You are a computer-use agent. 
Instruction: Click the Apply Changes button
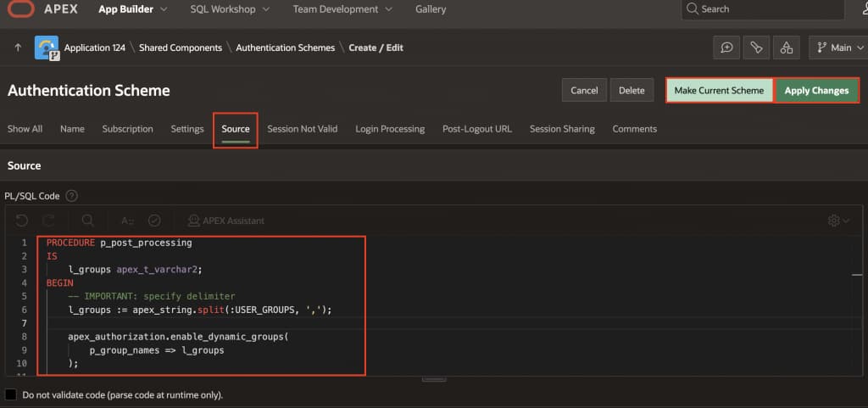coord(816,91)
